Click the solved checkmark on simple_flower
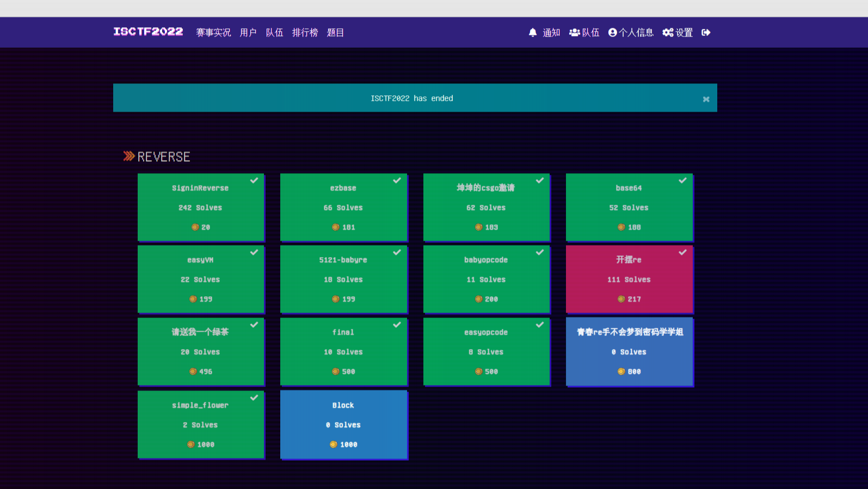The image size is (868, 489). (x=254, y=398)
